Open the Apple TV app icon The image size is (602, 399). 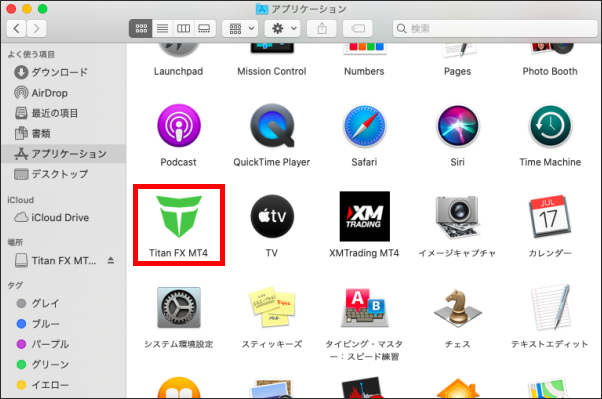tap(272, 216)
